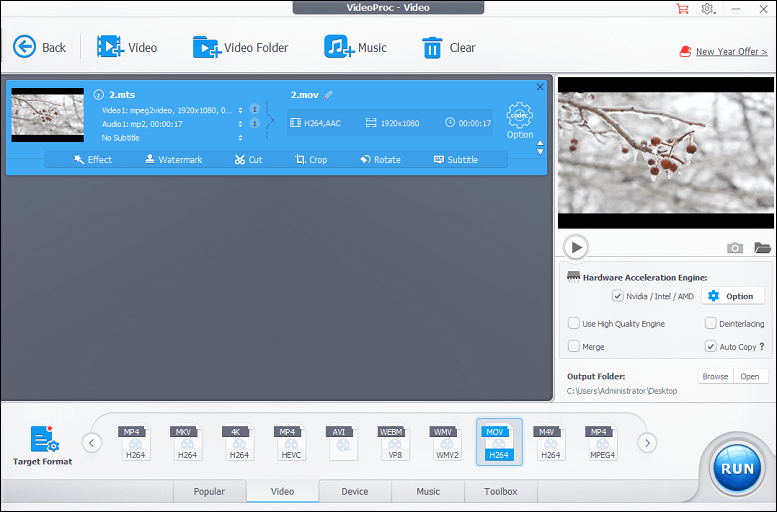777x512 pixels.
Task: Open the shopping cart icon
Action: (682, 8)
